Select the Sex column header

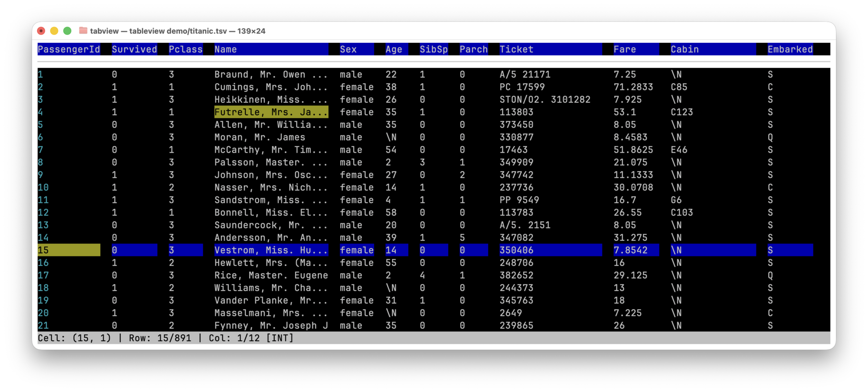pyautogui.click(x=357, y=49)
